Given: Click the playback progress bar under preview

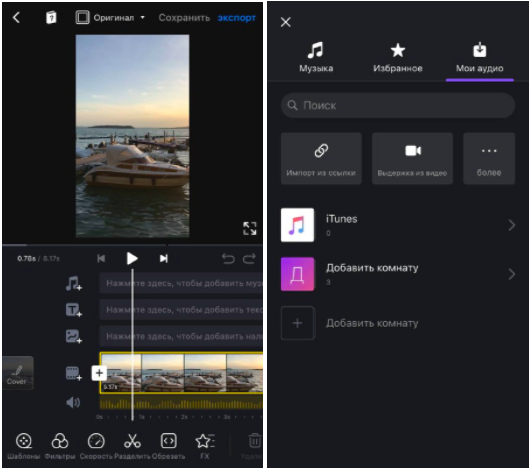Looking at the screenshot, I should coord(132,245).
